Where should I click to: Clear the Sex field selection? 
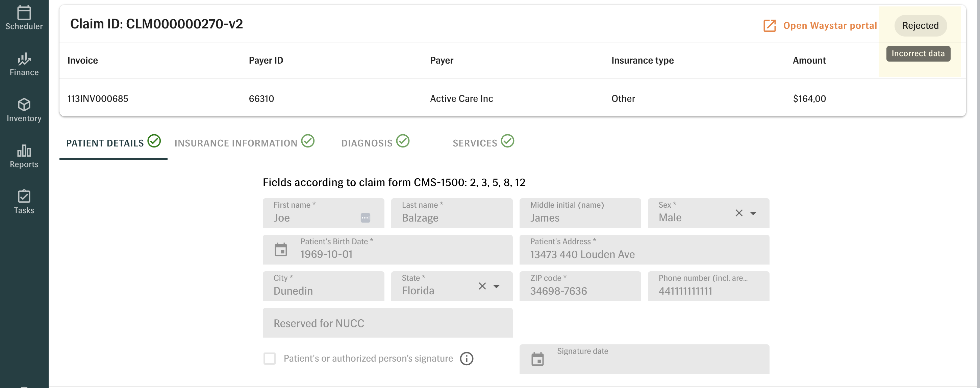click(739, 213)
